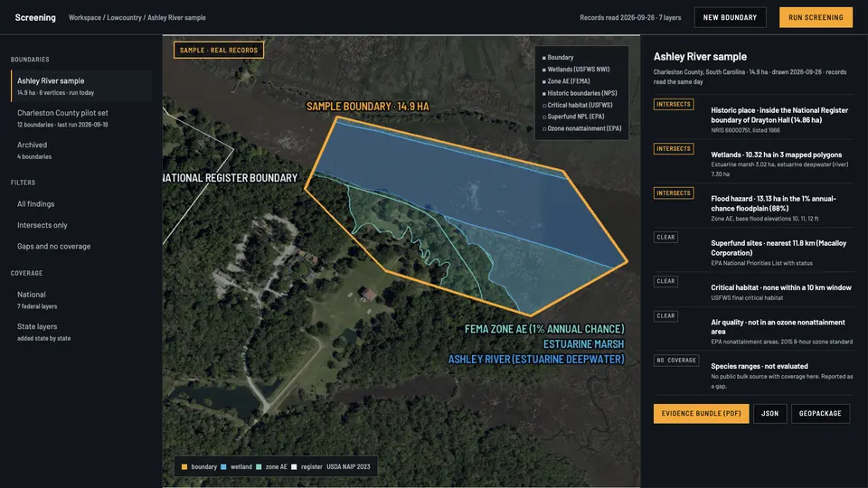The height and width of the screenshot is (488, 868).
Task: Open the Species ranges not evaluated finding
Action: 753,374
